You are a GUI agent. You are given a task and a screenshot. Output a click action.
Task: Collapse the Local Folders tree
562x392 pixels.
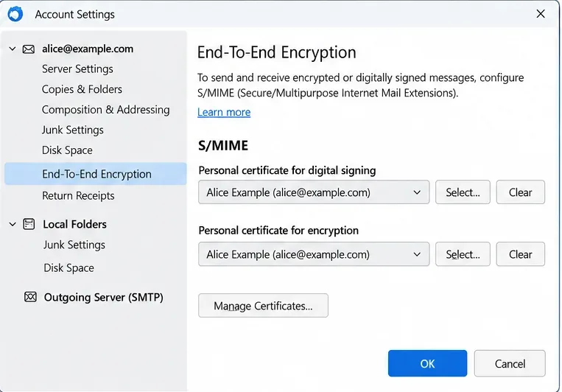click(x=13, y=225)
